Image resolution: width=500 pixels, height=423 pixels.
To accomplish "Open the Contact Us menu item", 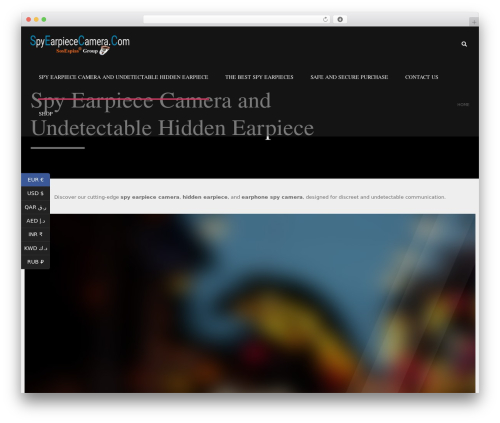I will 421,77.
